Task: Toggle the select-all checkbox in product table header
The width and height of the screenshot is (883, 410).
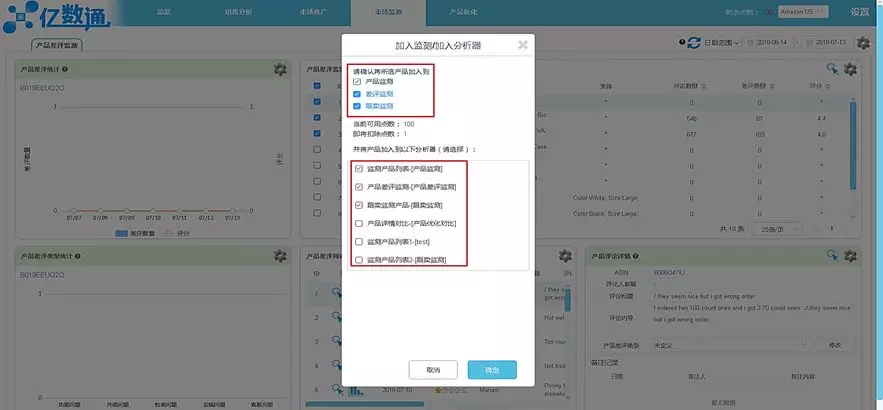Action: coord(317,86)
